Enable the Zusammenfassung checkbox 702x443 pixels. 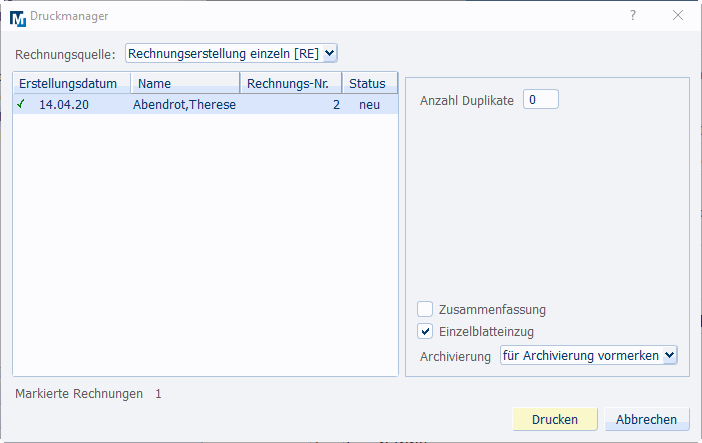point(425,309)
